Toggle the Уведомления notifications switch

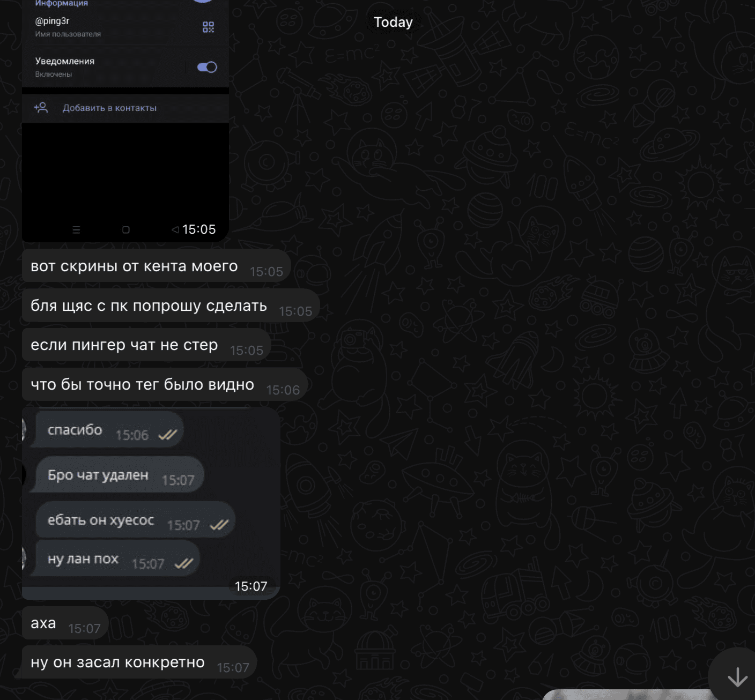click(207, 67)
